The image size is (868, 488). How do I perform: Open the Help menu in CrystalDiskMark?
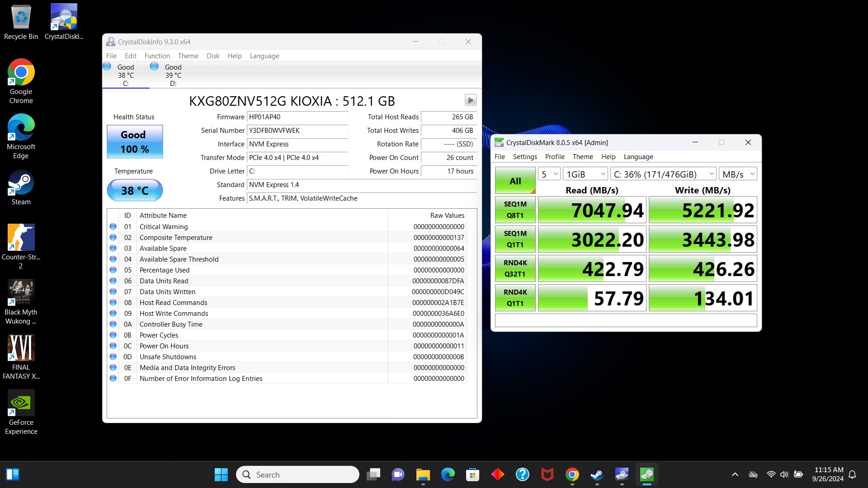tap(608, 157)
